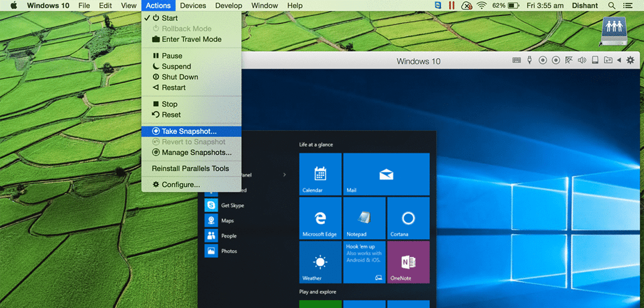Collapse the status icons with the arrow
The width and height of the screenshot is (644, 308).
(x=619, y=60)
